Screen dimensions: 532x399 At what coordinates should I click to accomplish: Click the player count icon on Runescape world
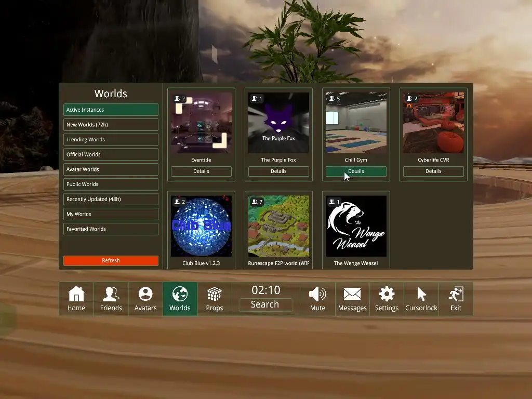255,202
